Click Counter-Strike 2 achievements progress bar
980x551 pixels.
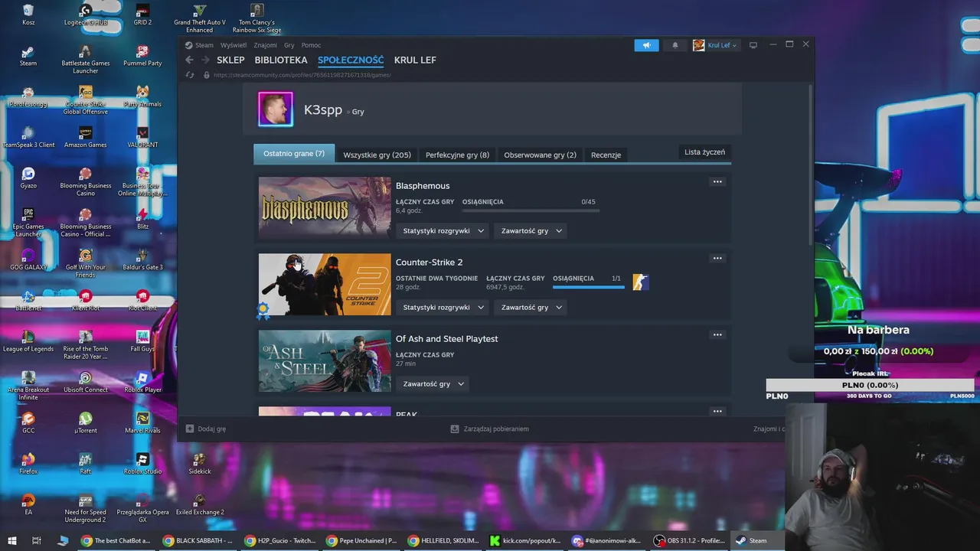(588, 287)
